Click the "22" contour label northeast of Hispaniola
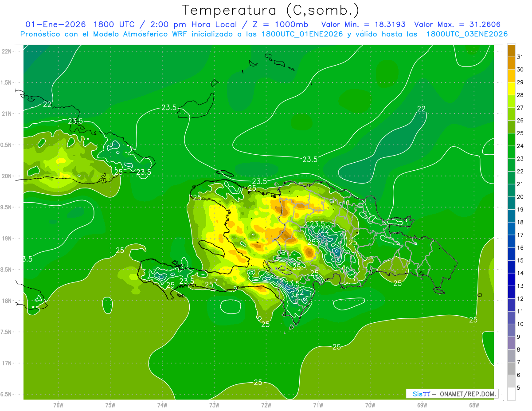Viewport: 532px width, 411px height. click(422, 109)
